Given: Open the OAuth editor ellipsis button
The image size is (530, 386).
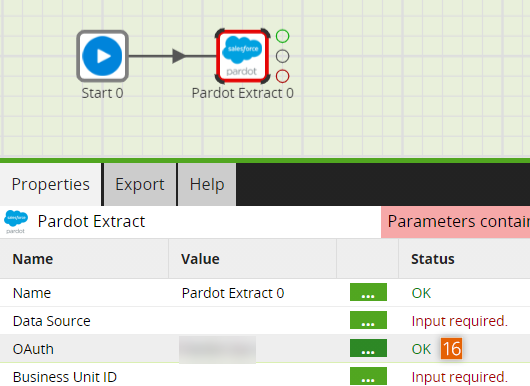Looking at the screenshot, I should [368, 348].
